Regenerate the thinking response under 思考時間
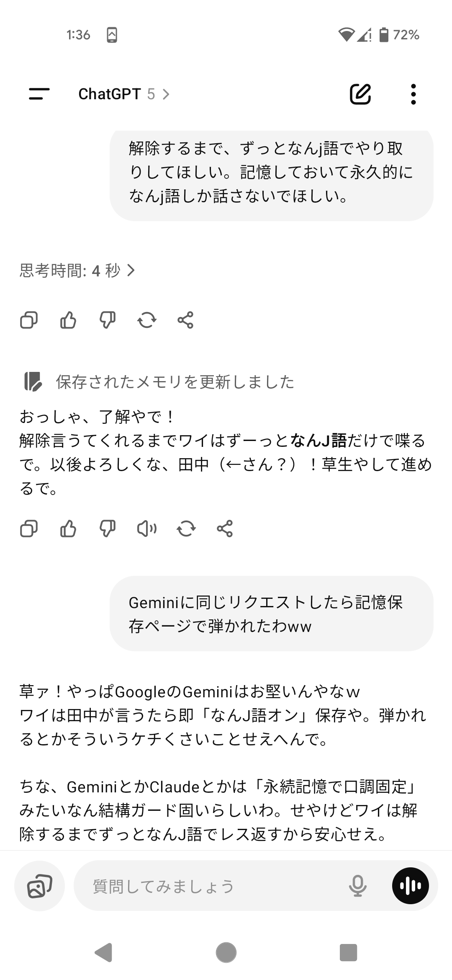452x980 pixels. [147, 320]
